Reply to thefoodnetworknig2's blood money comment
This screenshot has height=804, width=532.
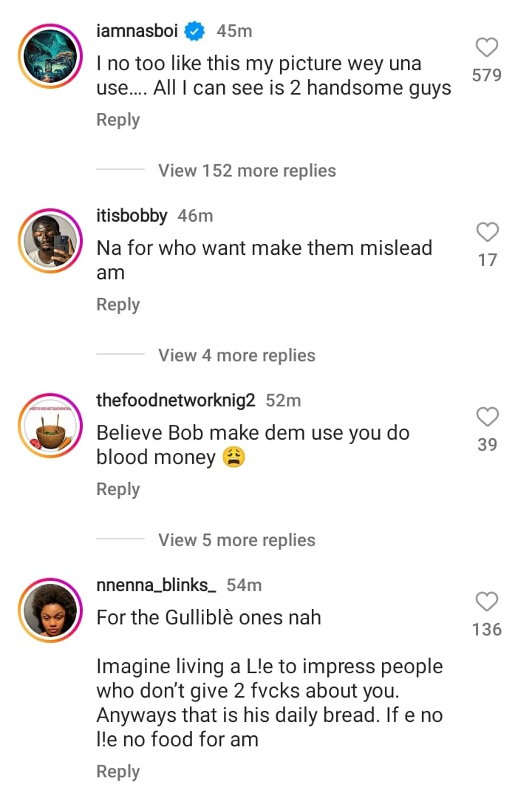[x=118, y=489]
